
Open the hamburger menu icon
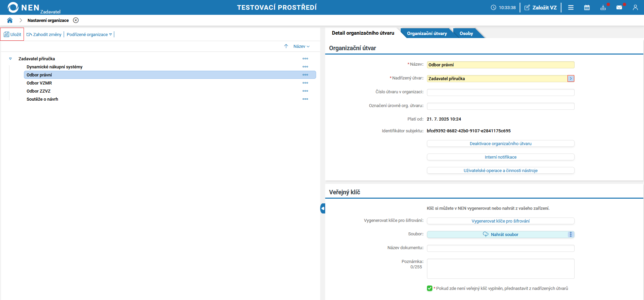coord(571,7)
